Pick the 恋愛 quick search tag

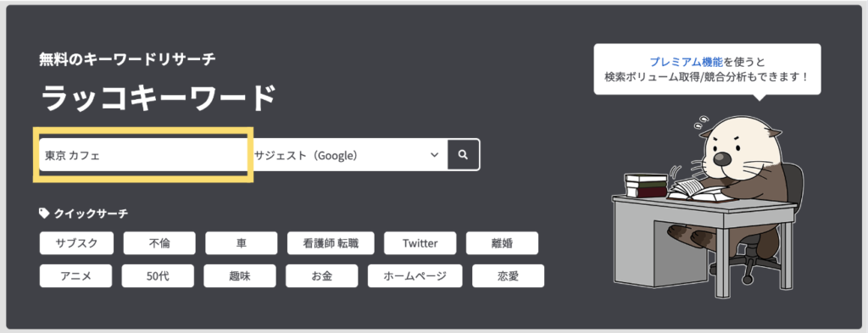point(509,276)
